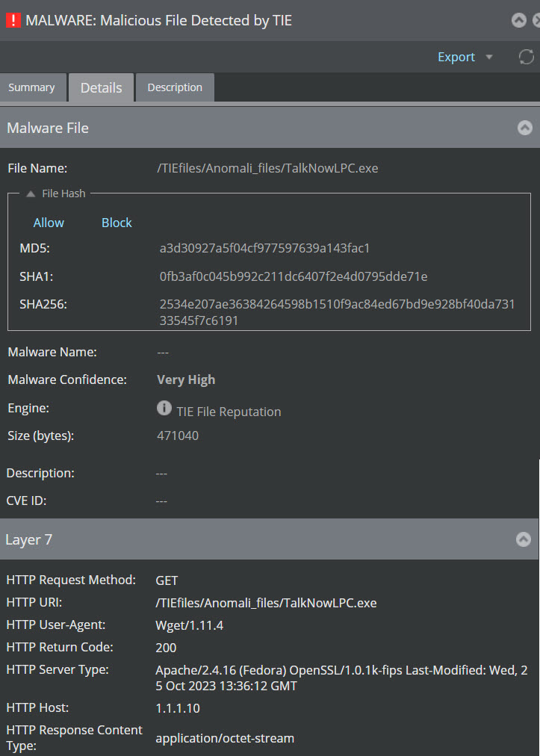Click the HTTP Server Type label
This screenshot has height=756, width=540.
58,670
